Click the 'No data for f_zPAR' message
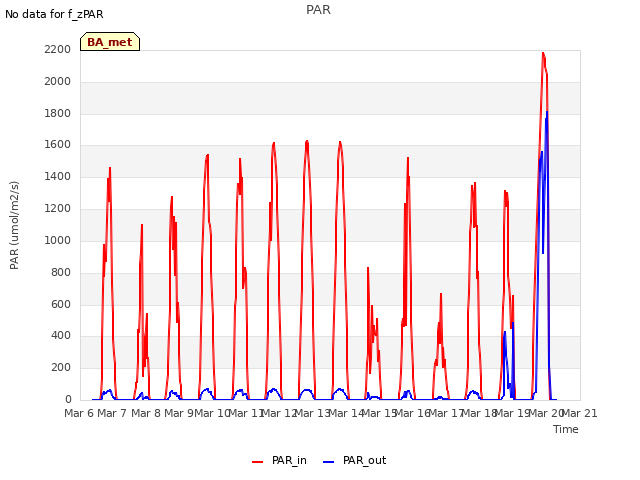 tap(54, 14)
